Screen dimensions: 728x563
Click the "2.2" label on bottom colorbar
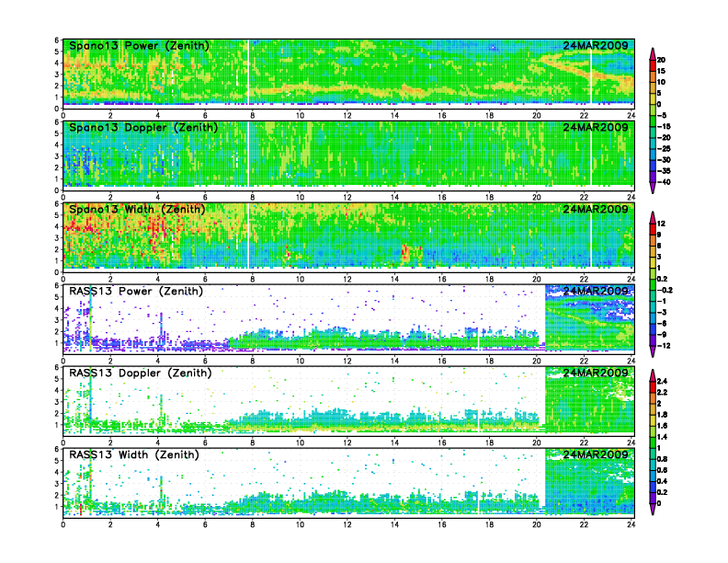[662, 393]
